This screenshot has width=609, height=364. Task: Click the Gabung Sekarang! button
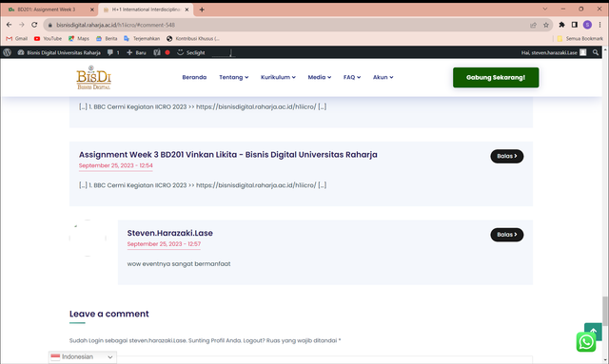tap(496, 77)
